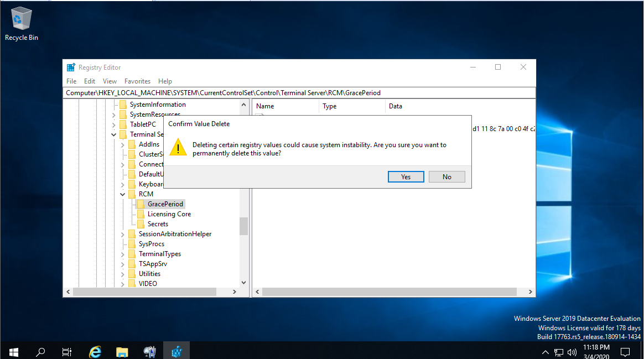644x359 pixels.
Task: Launch Internet Explorer from taskbar
Action: 95,352
